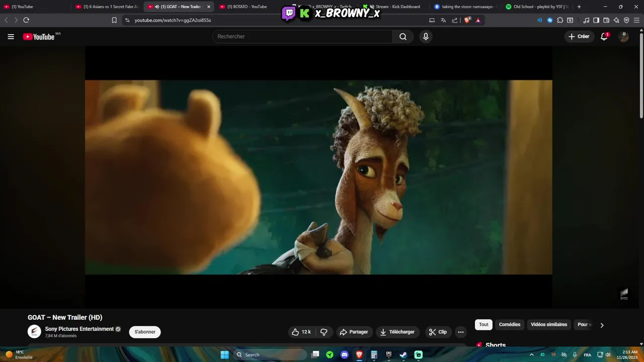Open the Windows Start menu
644x362 pixels.
(x=225, y=354)
